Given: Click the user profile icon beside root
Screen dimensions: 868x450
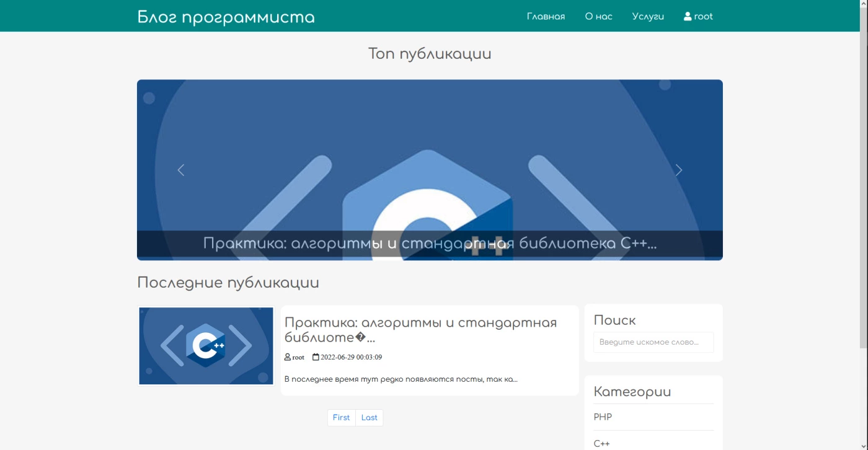Looking at the screenshot, I should click(688, 17).
